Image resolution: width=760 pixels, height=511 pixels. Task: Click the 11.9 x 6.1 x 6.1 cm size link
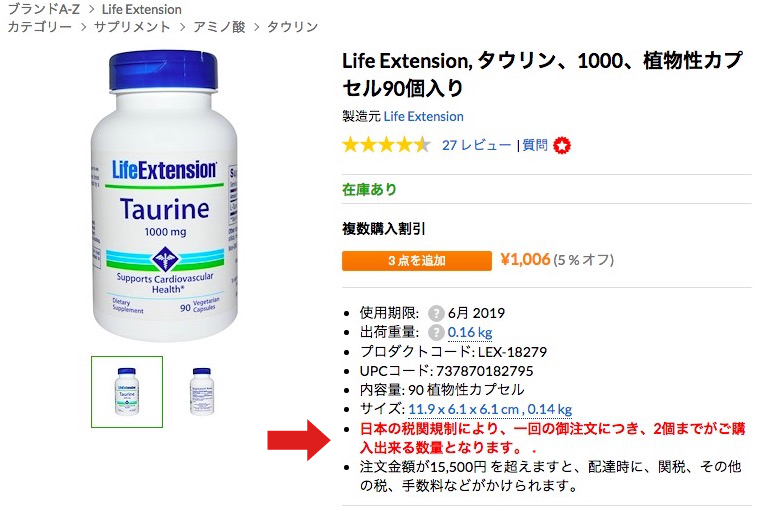tap(463, 410)
